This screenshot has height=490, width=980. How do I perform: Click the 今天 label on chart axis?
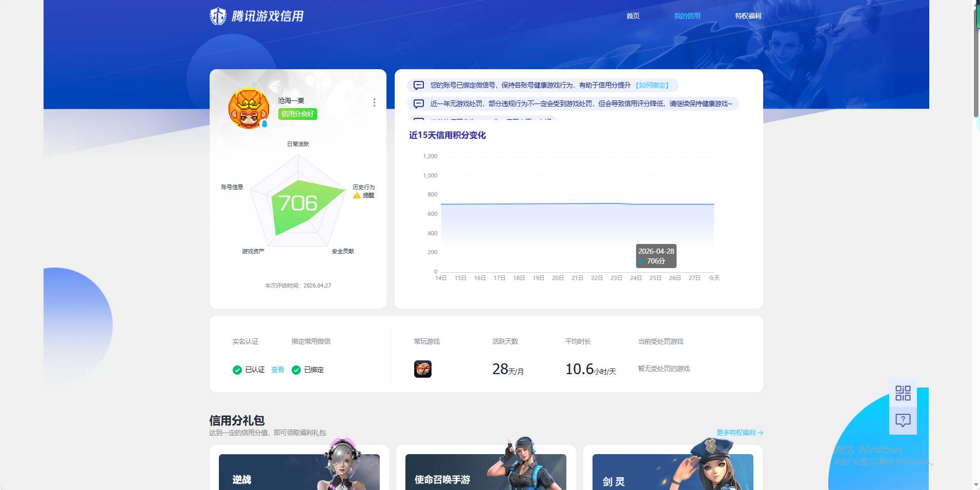[x=714, y=278]
